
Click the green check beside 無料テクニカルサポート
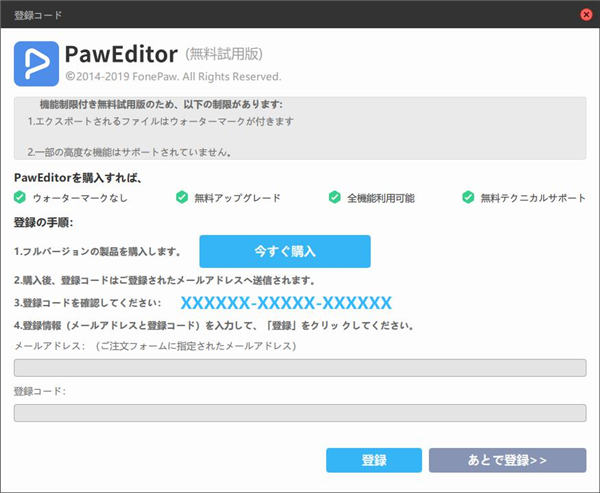(x=468, y=197)
